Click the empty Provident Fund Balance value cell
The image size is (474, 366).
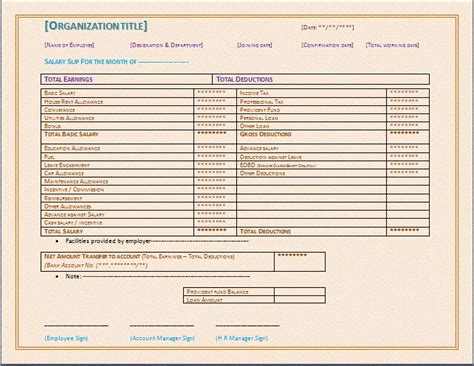click(x=300, y=292)
